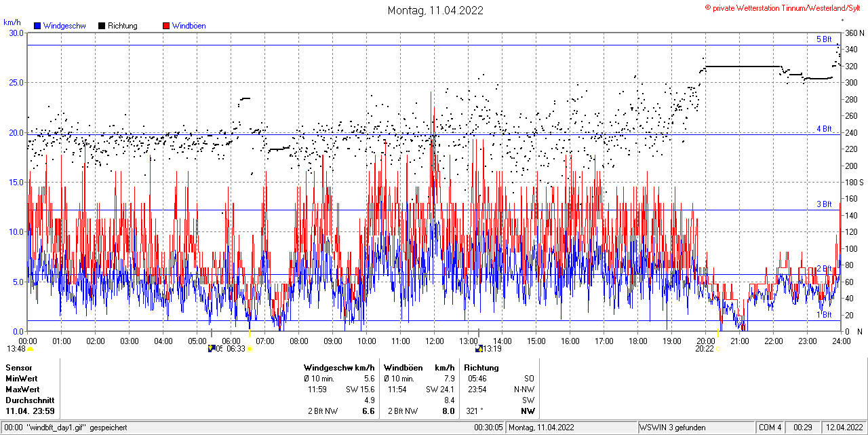This screenshot has height=435, width=868.
Task: Click the 18:00 time axis label
Action: tap(638, 341)
